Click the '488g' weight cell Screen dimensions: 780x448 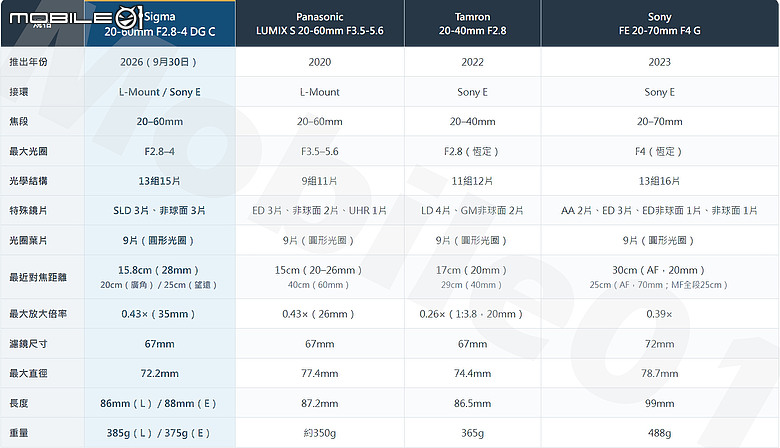(x=660, y=433)
